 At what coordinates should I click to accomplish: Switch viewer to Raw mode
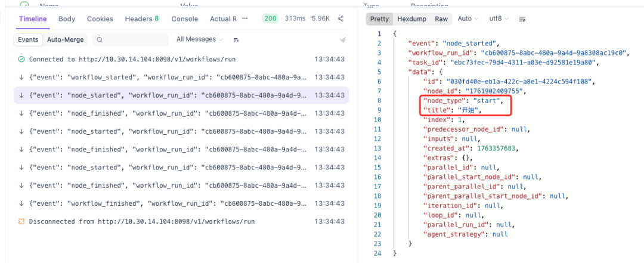441,19
